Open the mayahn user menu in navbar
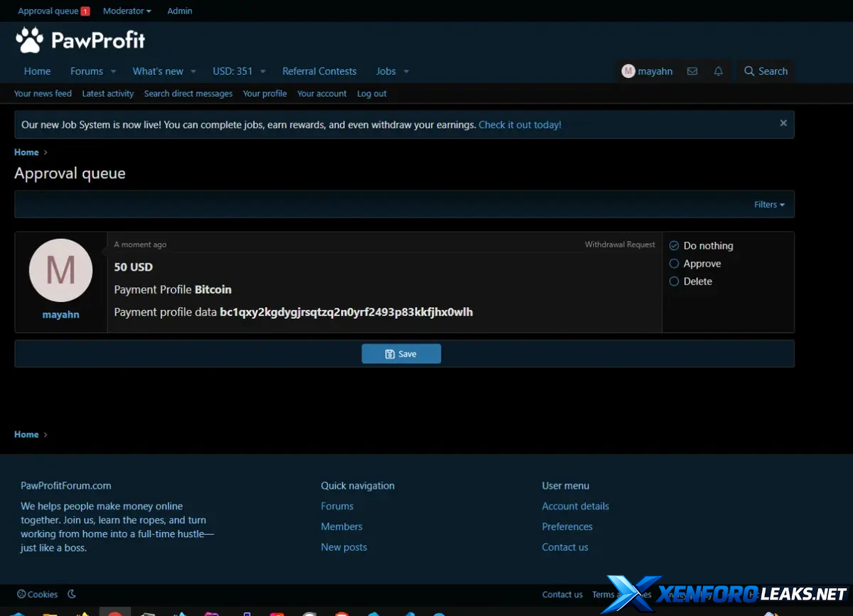The image size is (853, 616). pos(647,71)
